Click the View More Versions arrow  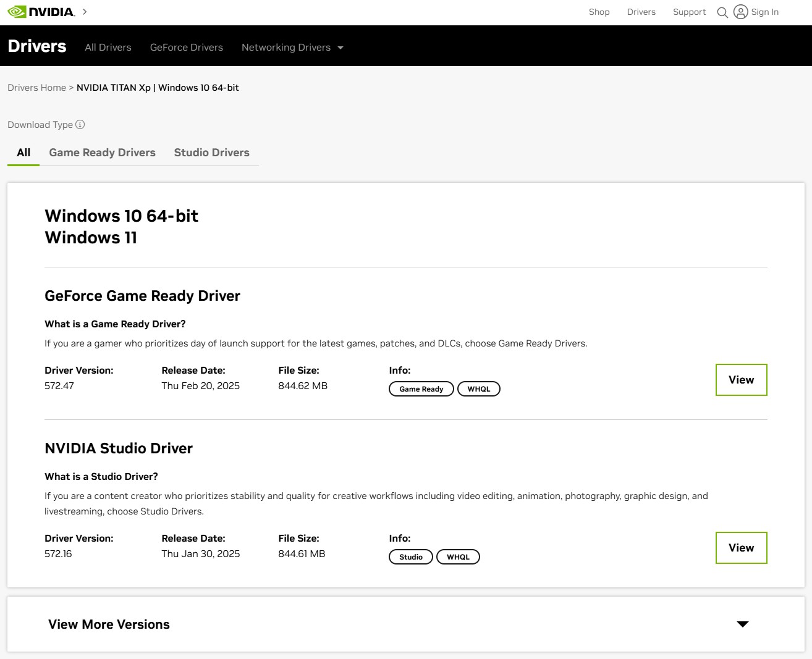(743, 624)
